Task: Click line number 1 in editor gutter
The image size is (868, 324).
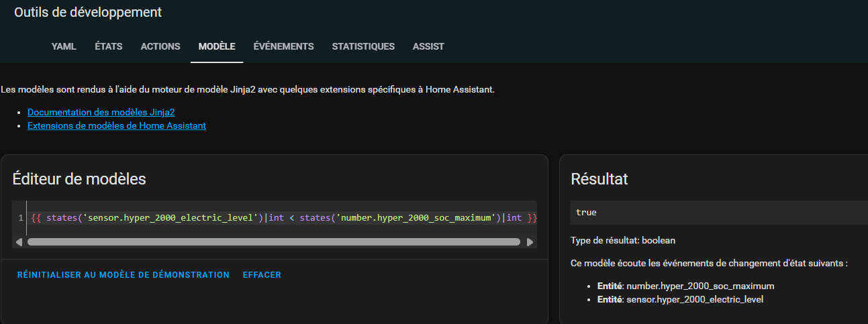Action: point(21,218)
